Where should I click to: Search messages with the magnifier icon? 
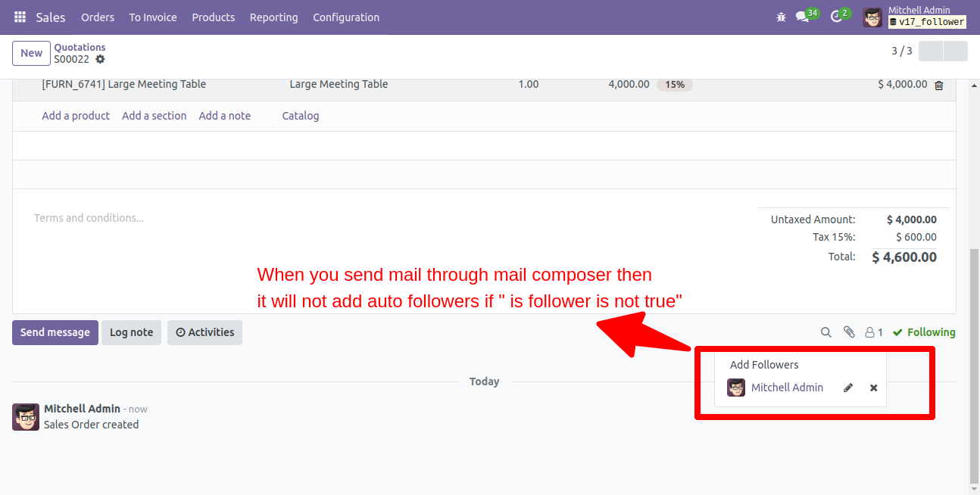click(826, 332)
